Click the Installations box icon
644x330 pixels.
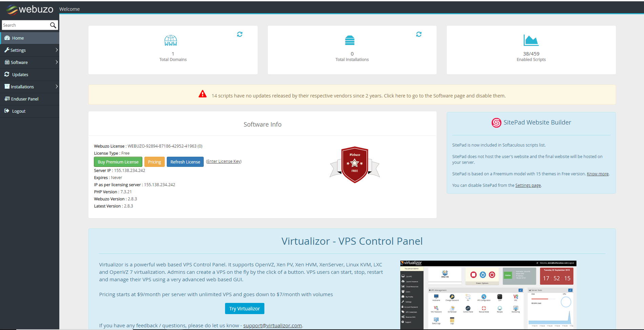[7, 86]
